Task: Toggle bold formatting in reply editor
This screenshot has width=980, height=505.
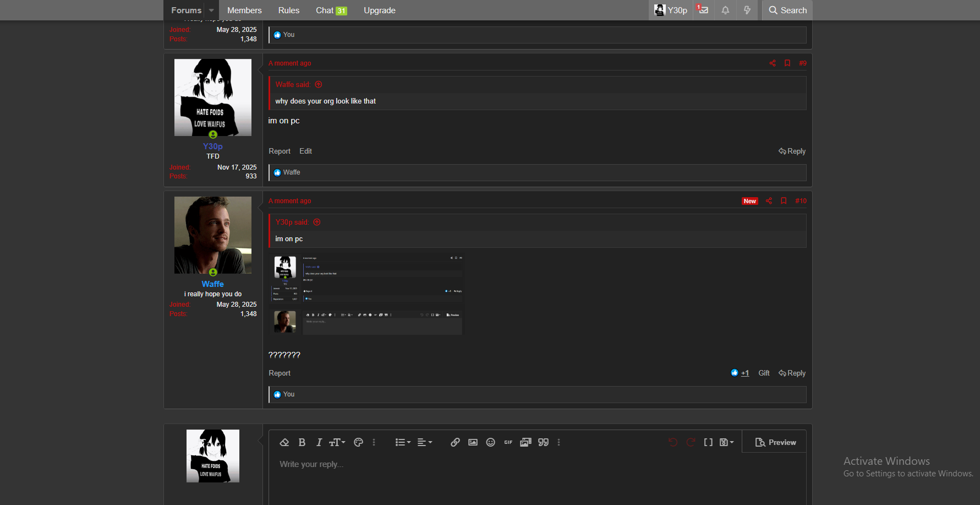Action: coord(302,442)
